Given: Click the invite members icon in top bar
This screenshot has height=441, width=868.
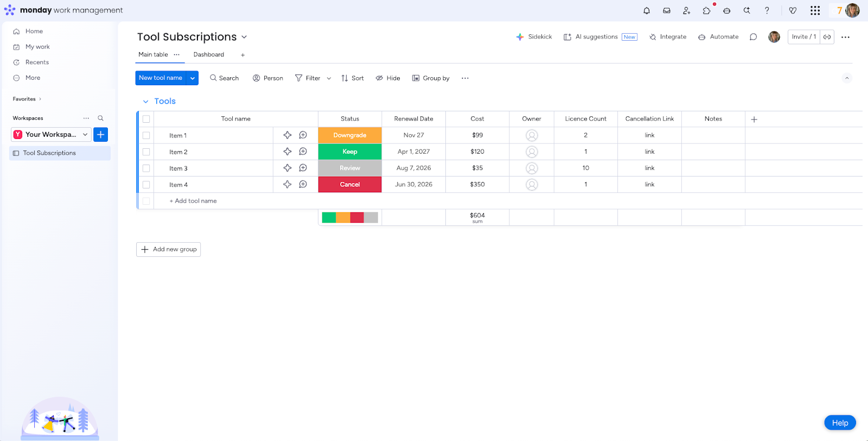Looking at the screenshot, I should [686, 10].
